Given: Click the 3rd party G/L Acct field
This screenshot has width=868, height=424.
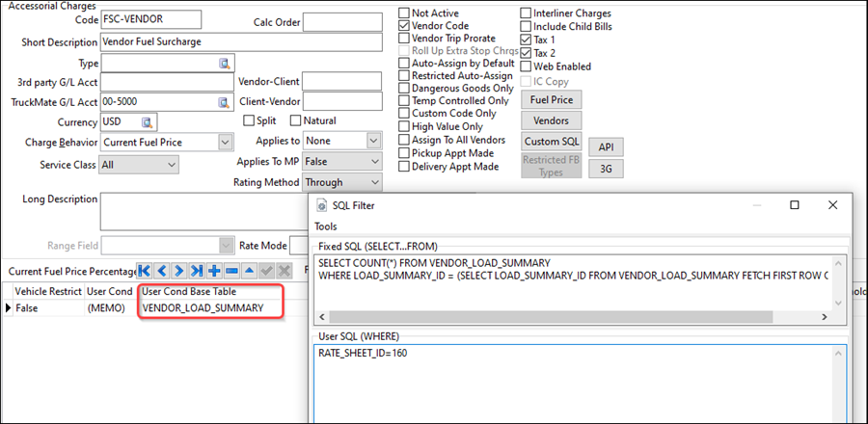Looking at the screenshot, I should point(167,82).
